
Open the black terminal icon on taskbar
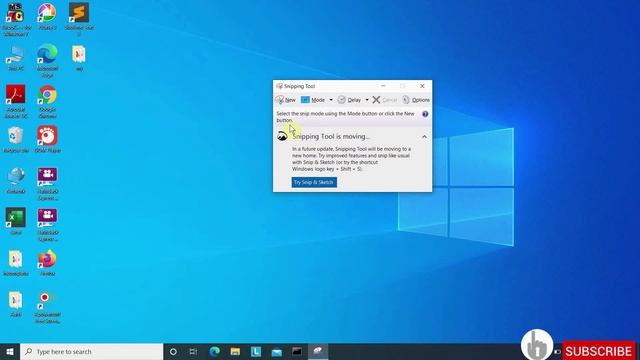click(297, 351)
